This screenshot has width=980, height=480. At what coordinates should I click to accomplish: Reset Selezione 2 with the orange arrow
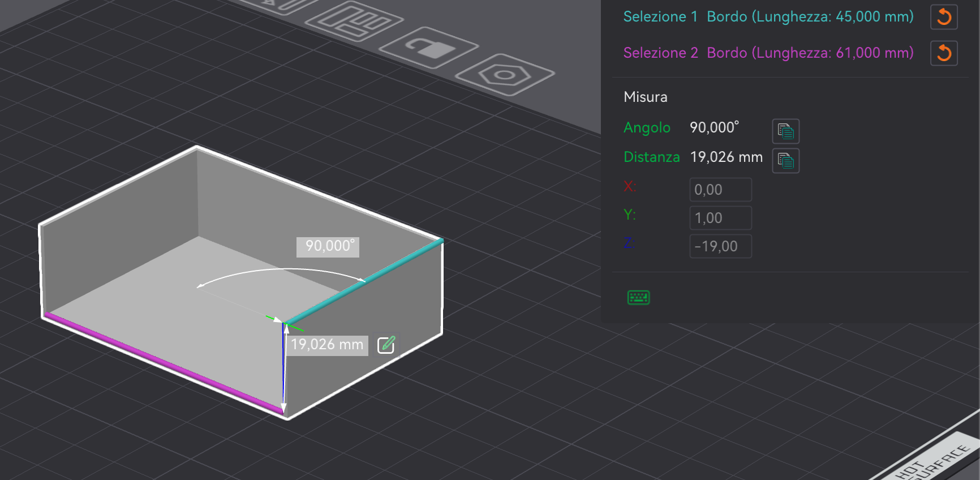[x=944, y=53]
